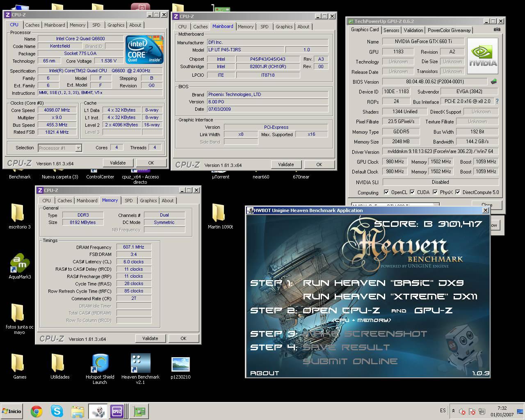
Task: Open Google Chrome from the taskbar
Action: (37, 411)
